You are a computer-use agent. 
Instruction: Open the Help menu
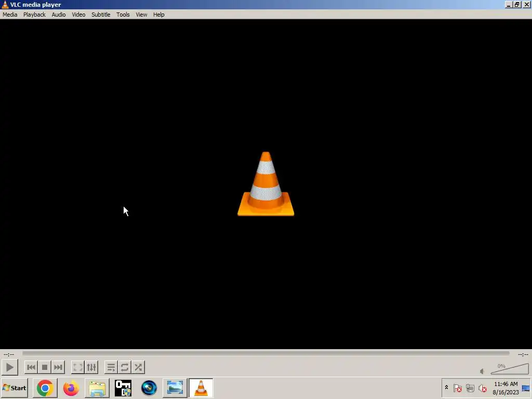159,15
